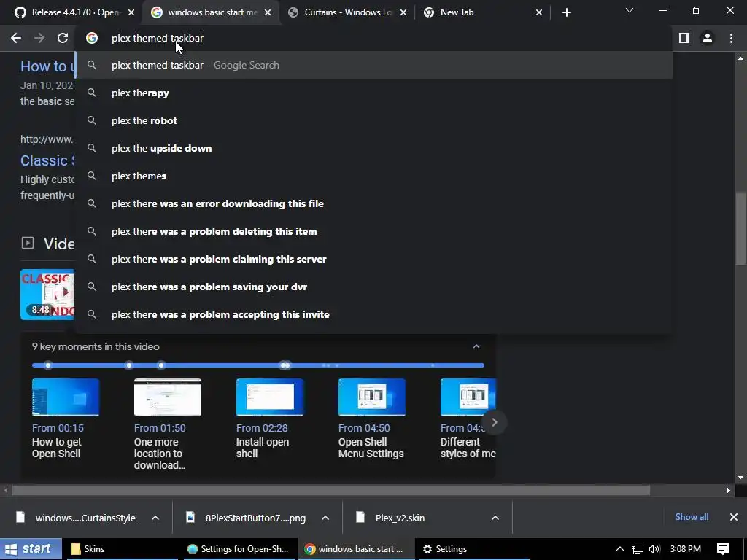Viewport: 747px width, 560px height.
Task: Show next key moments with arrow
Action: pyautogui.click(x=495, y=422)
